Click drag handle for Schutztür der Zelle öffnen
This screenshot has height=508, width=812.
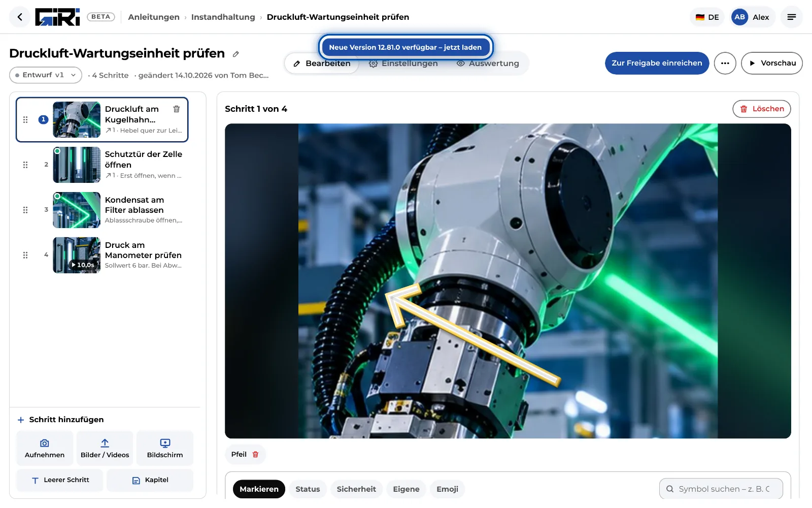25,165
